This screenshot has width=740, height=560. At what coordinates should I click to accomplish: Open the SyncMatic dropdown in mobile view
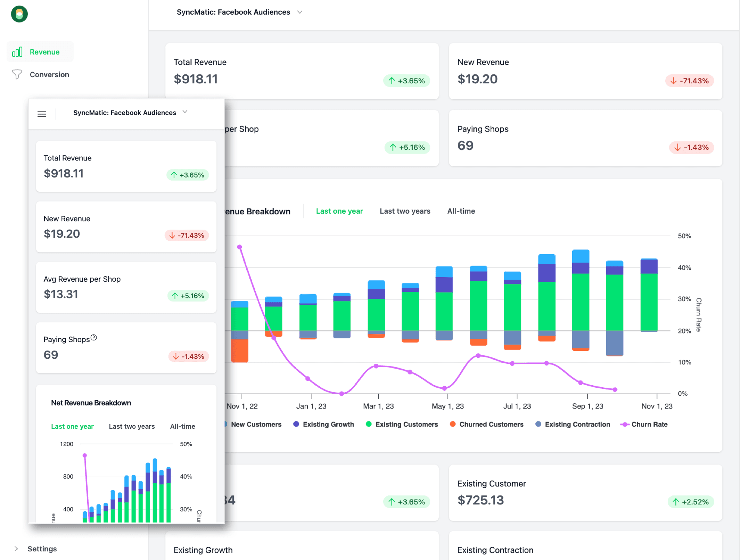pyautogui.click(x=130, y=113)
